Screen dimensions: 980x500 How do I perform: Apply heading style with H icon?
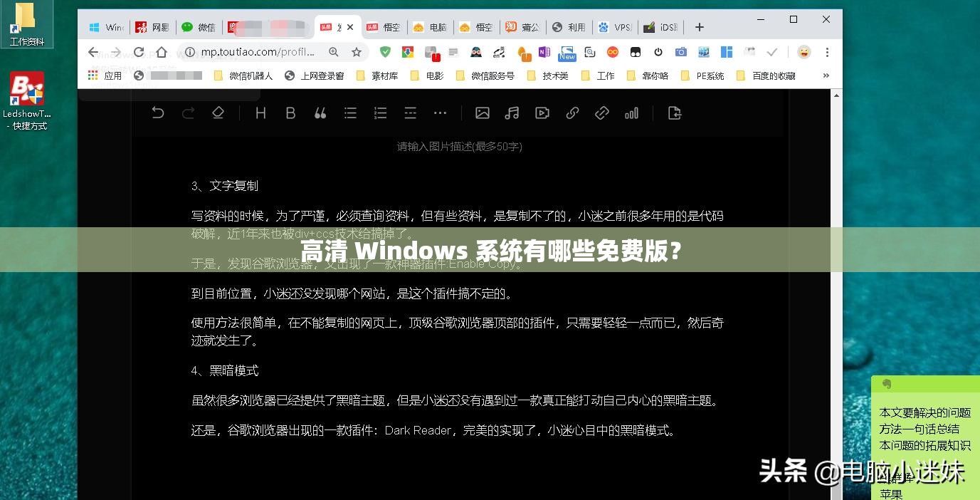click(x=260, y=113)
